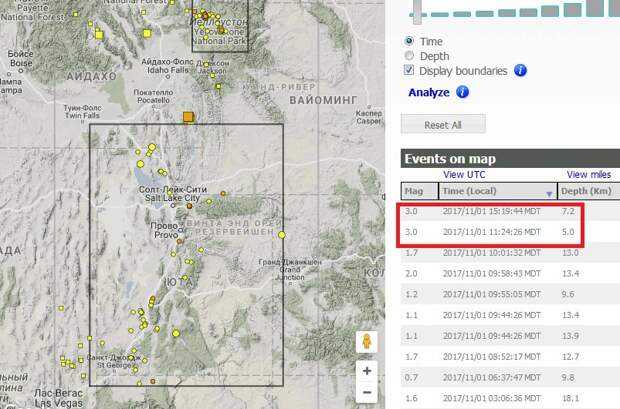Sort events by Mag column header
The image size is (620, 409).
[x=420, y=191]
